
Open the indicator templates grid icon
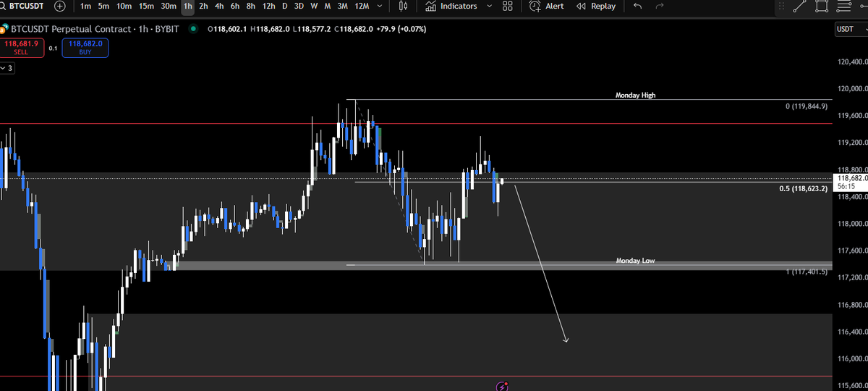[508, 6]
